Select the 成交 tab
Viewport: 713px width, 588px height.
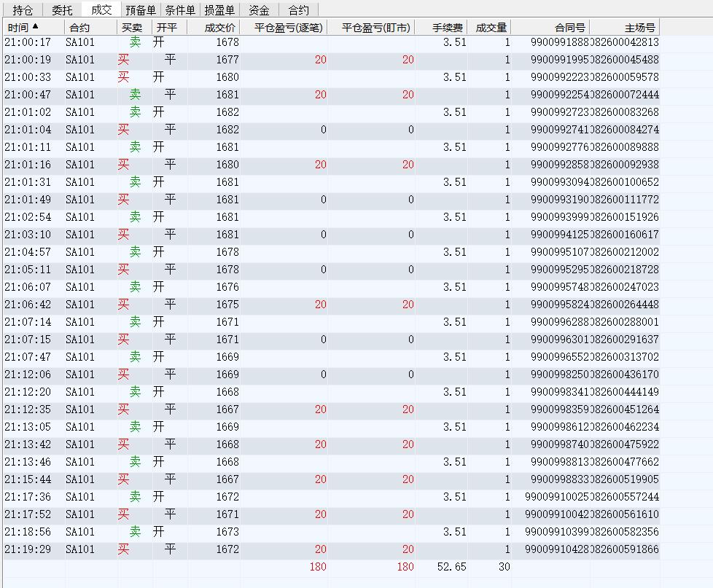(101, 9)
